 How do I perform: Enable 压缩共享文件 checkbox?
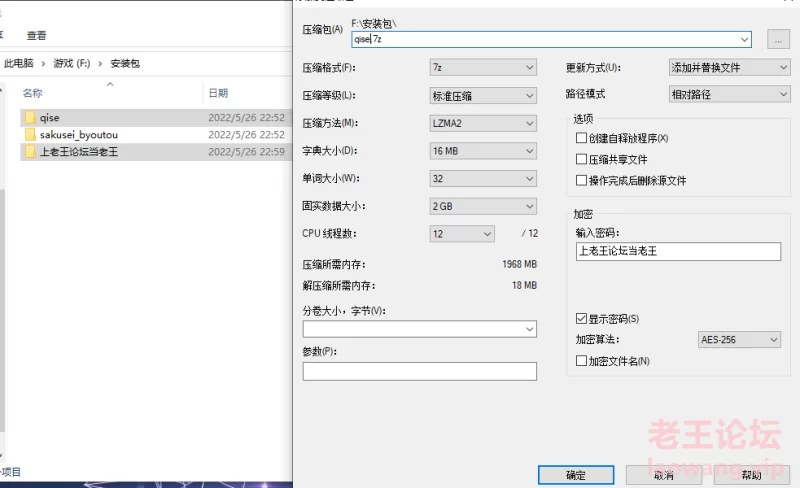tap(581, 159)
